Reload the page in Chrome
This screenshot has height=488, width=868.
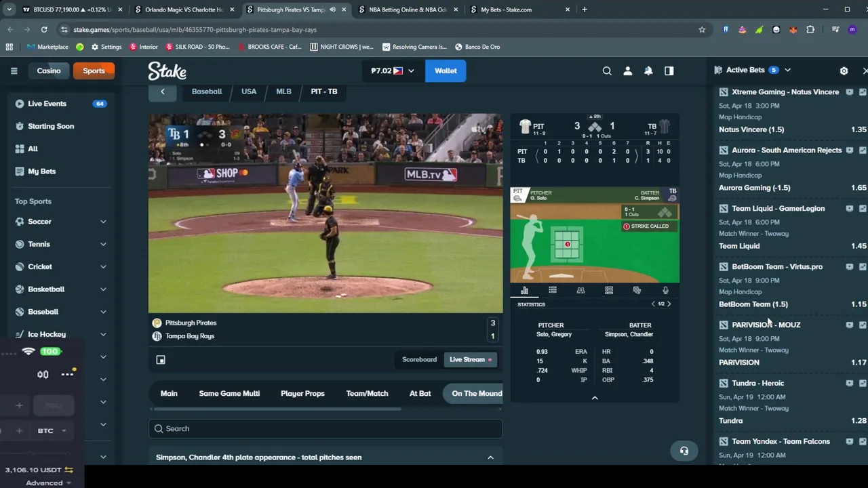tap(44, 30)
